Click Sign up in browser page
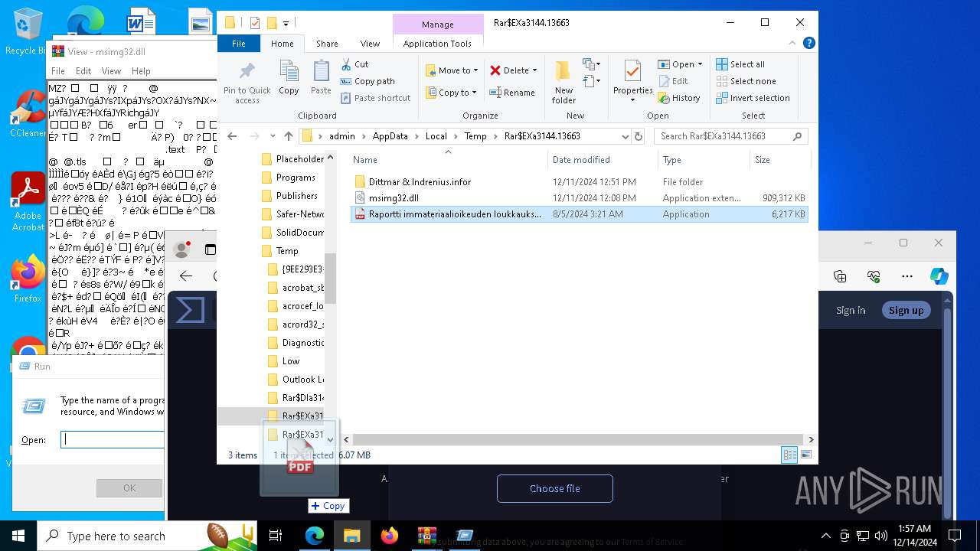The image size is (980, 551). (906, 310)
